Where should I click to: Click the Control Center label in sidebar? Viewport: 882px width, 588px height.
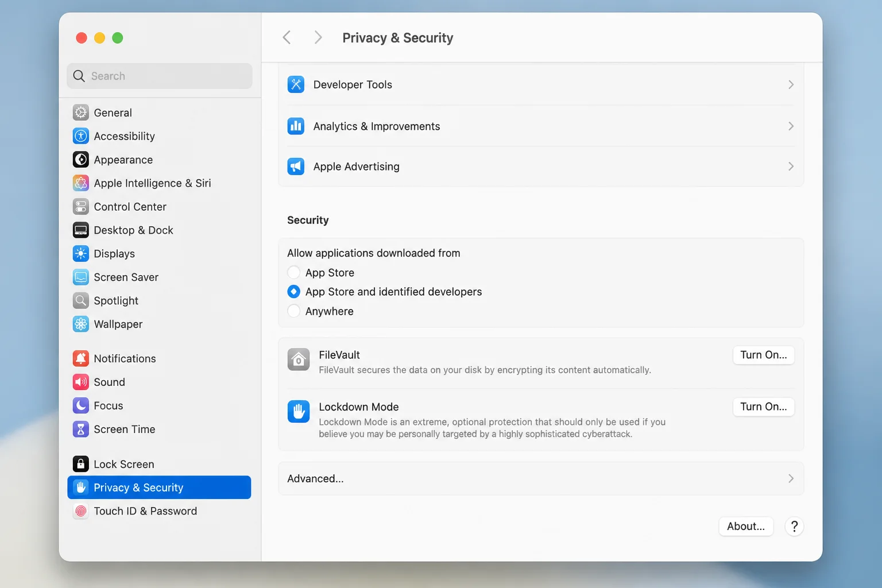(x=130, y=207)
